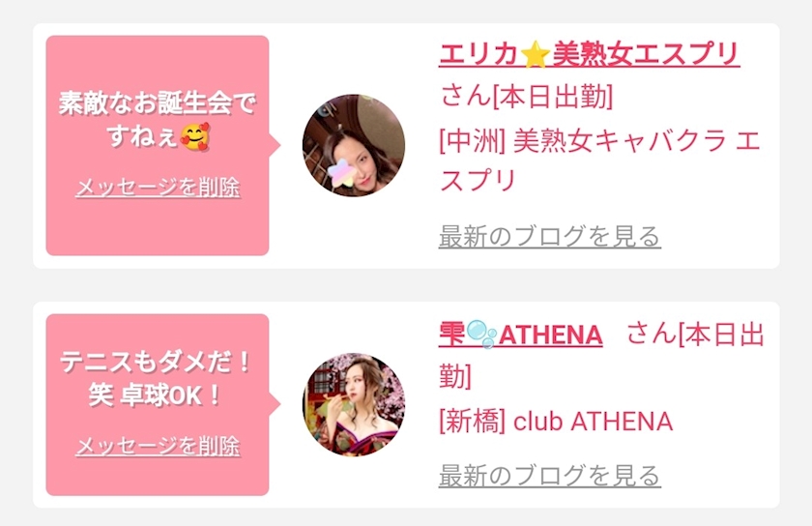View 雫's latest blog via 最新のブログを見る
Viewport: 812px width, 526px height.
[x=549, y=475]
